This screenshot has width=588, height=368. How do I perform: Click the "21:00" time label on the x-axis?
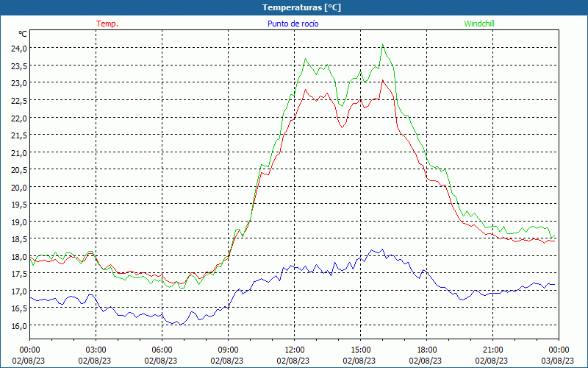tap(492, 350)
